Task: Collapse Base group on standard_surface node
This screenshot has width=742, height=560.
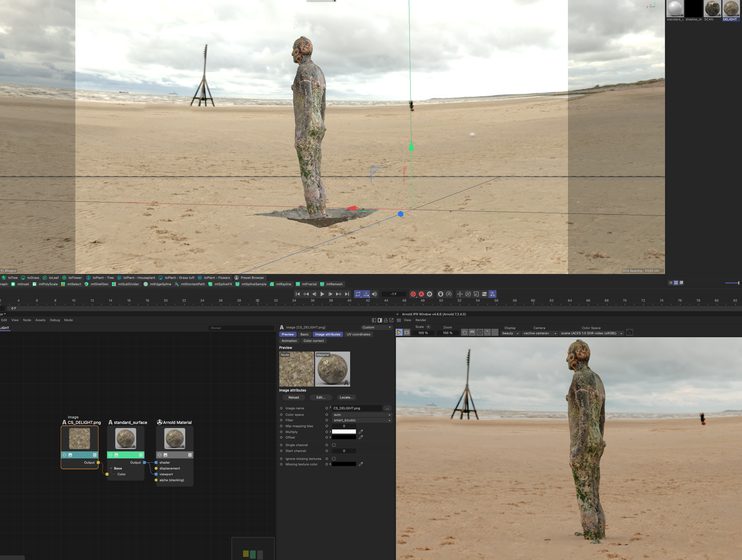Action: (111, 469)
